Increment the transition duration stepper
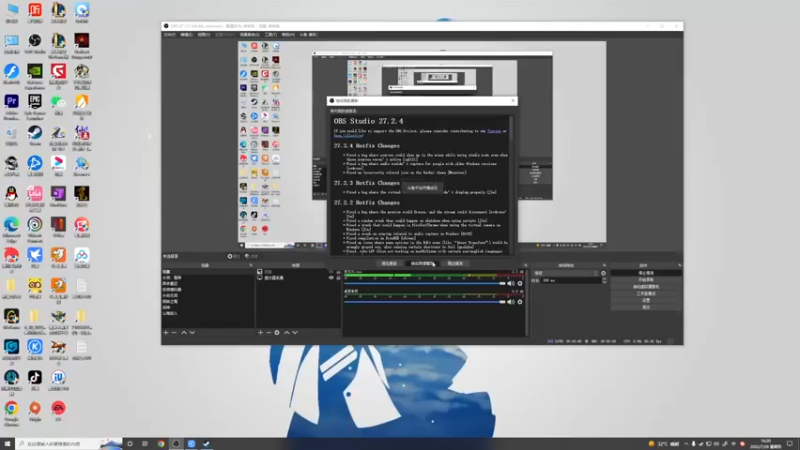 point(605,279)
